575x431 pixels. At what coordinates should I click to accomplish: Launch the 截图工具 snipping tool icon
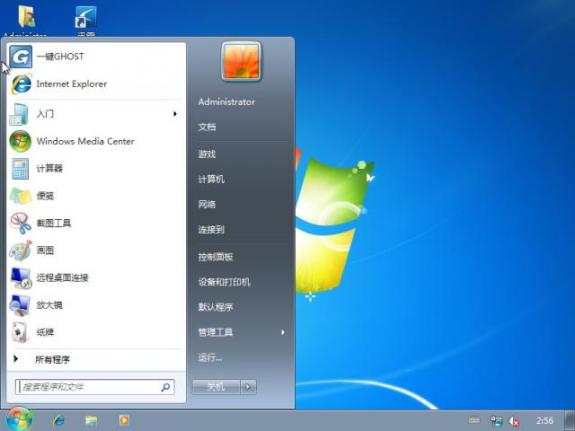20,223
